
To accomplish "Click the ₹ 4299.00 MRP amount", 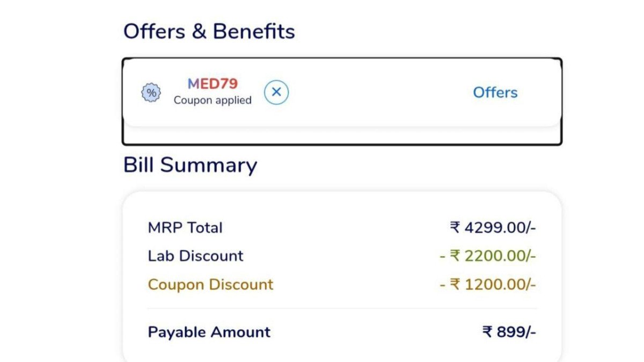I will [493, 228].
